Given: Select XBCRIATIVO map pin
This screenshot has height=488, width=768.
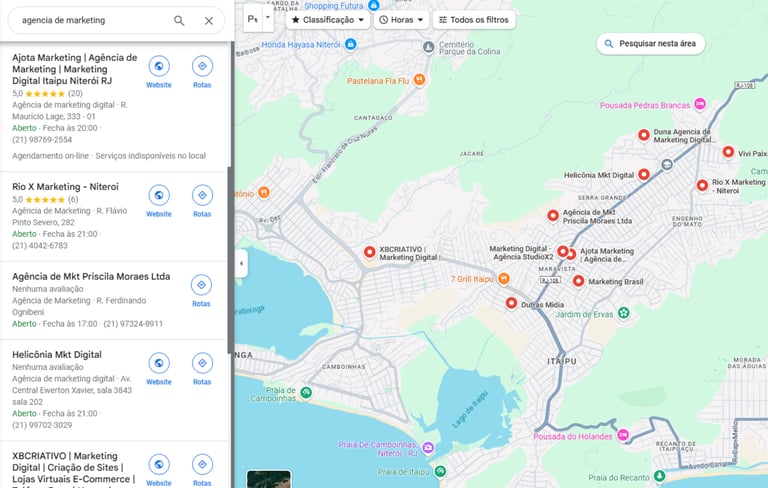Looking at the screenshot, I should coord(370,252).
